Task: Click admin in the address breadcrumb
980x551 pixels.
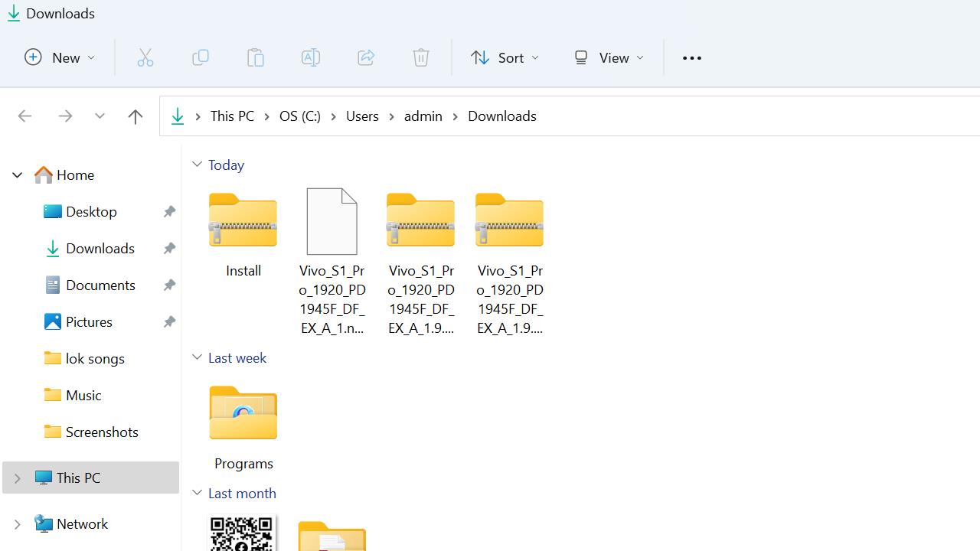Action: [x=423, y=116]
